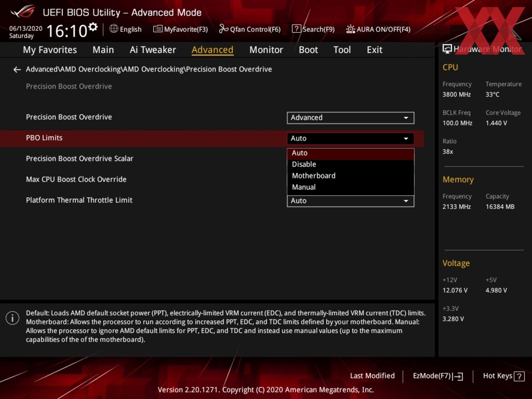Click the CPU section heading
This screenshot has width=532, height=399.
click(x=450, y=67)
